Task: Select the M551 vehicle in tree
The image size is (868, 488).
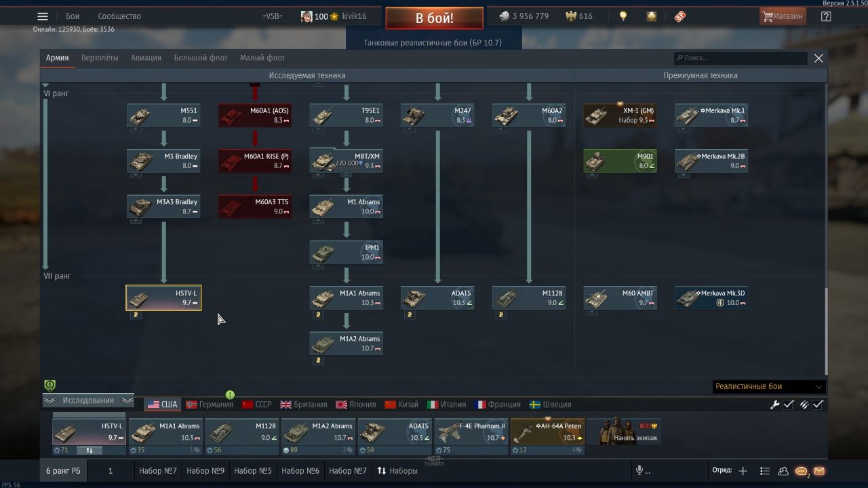Action: (163, 115)
